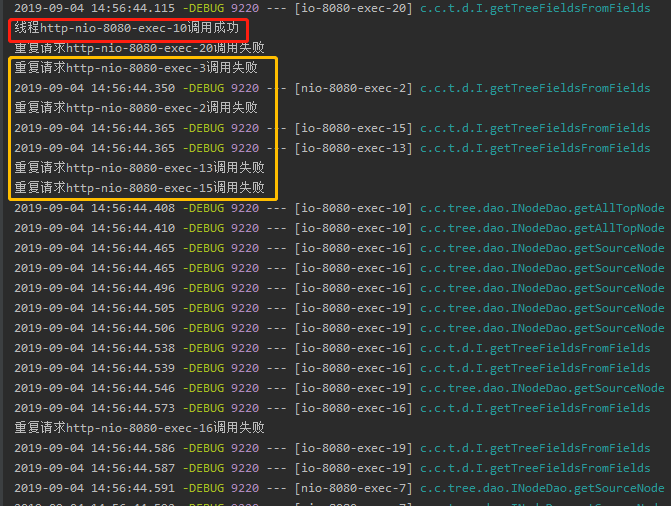Click the '重复请求http-nio-8080-exec-20调用失败' line
The width and height of the screenshot is (671, 506).
(140, 48)
